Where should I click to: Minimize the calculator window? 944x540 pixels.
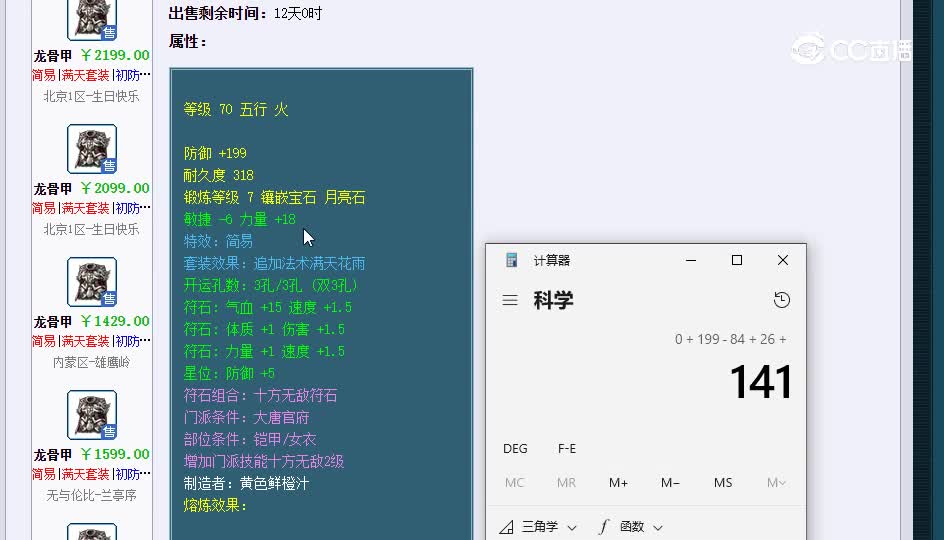[691, 260]
